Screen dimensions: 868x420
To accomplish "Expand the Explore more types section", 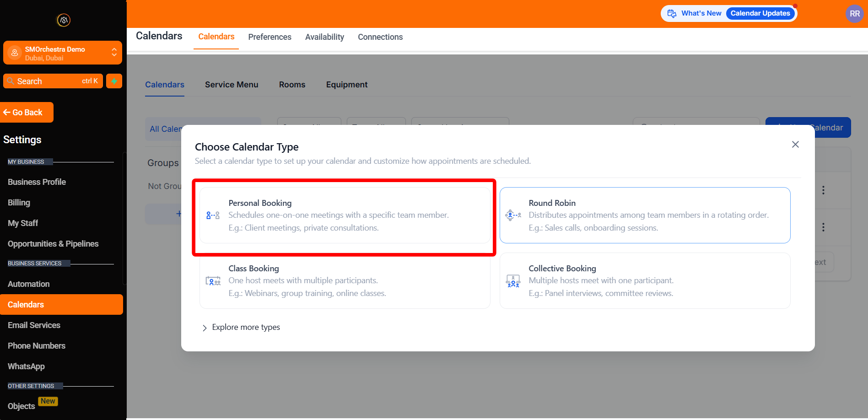I will [x=241, y=327].
